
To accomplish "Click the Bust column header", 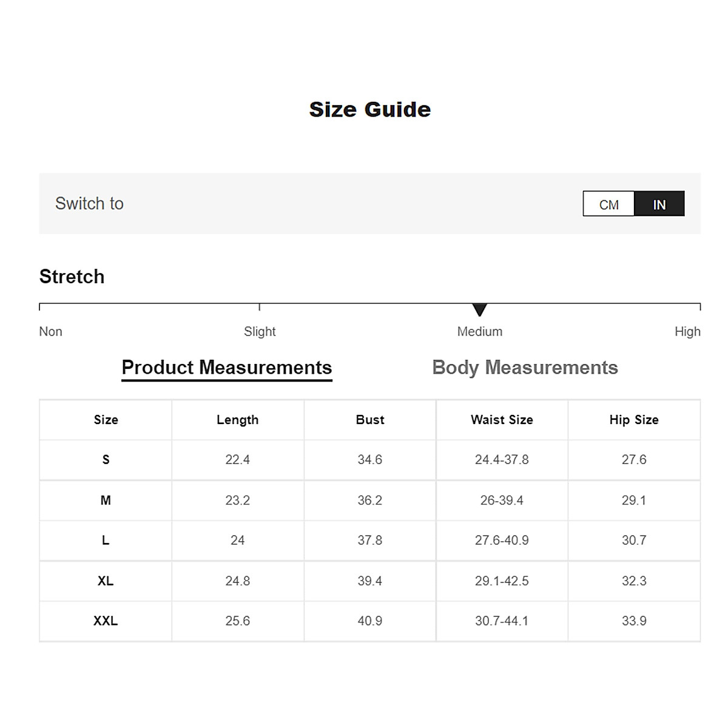I will (369, 420).
